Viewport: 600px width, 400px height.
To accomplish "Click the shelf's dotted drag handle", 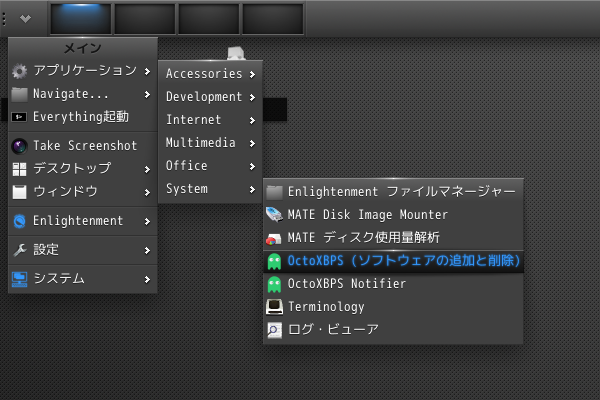I will [x=4, y=19].
